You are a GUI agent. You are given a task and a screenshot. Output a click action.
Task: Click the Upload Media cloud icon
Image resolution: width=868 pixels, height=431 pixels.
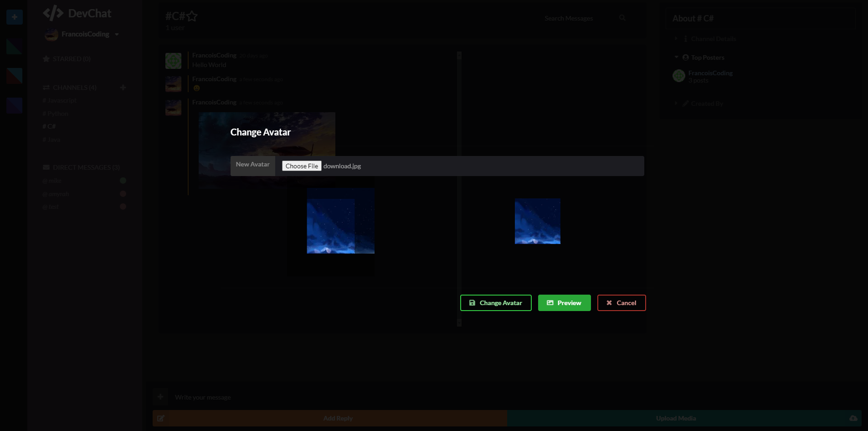[x=853, y=418]
